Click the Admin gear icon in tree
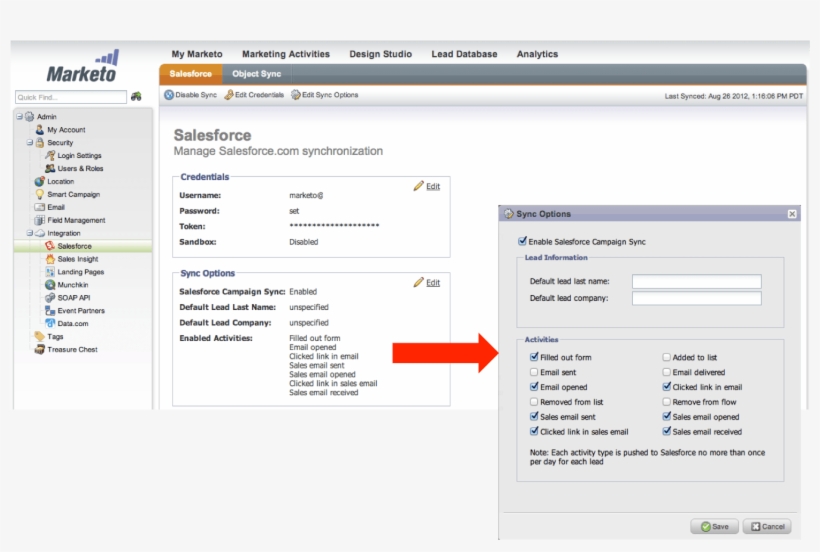This screenshot has height=552, width=820. click(x=30, y=117)
